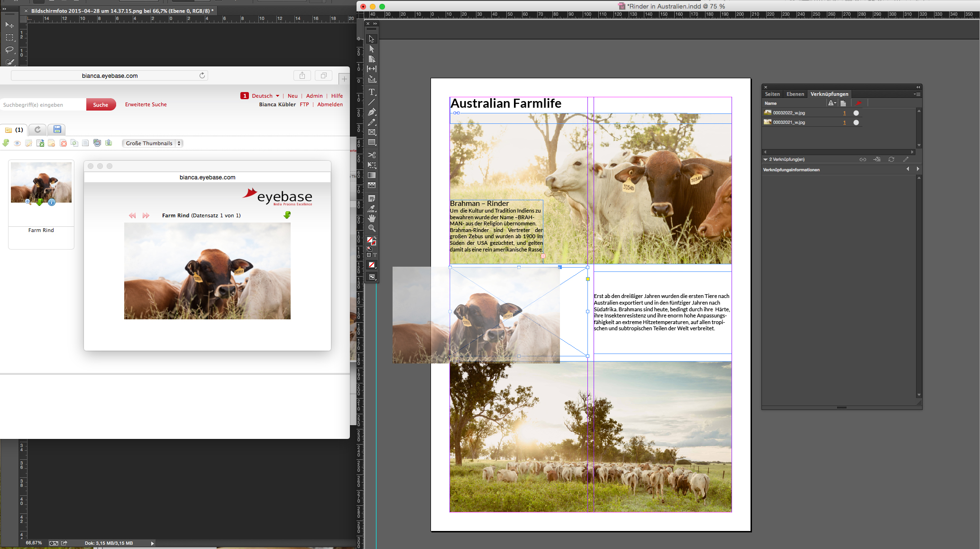This screenshot has width=980, height=549.
Task: Click the red delete icon in eyebase toolbar
Action: pos(63,143)
